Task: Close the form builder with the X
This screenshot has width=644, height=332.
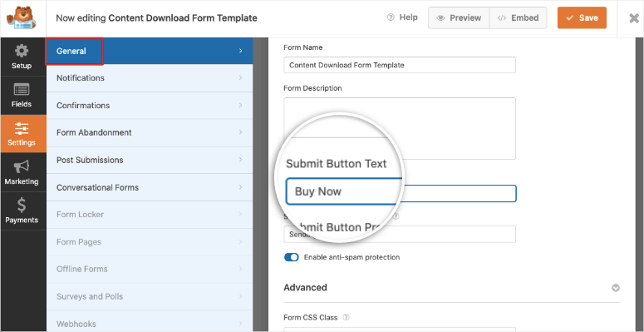Action: click(634, 18)
